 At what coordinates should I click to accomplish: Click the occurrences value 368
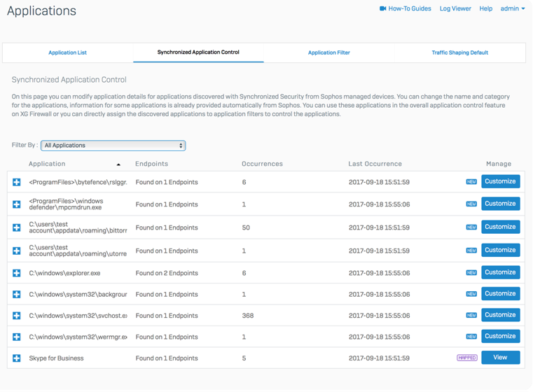click(248, 316)
